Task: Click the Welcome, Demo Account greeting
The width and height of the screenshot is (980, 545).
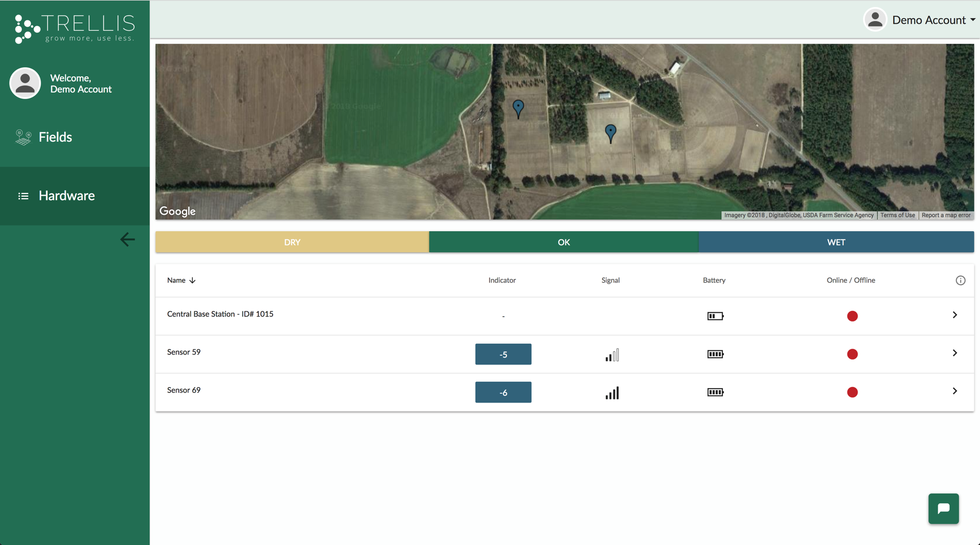Action: (81, 83)
